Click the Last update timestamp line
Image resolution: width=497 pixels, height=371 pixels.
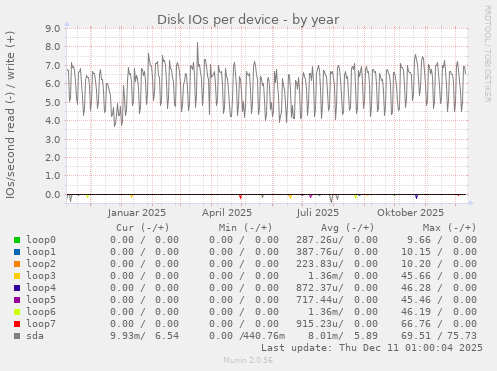point(372,348)
